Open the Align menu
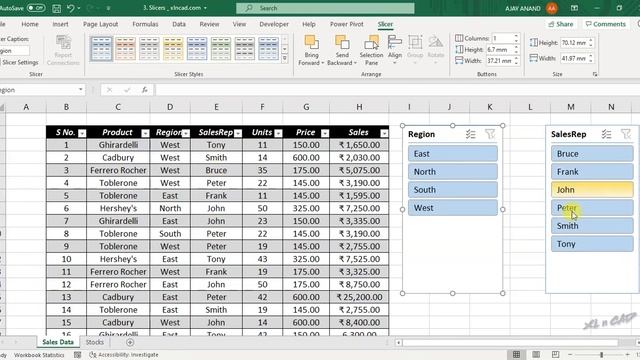Screen dimensions: 640x360 click(395, 50)
